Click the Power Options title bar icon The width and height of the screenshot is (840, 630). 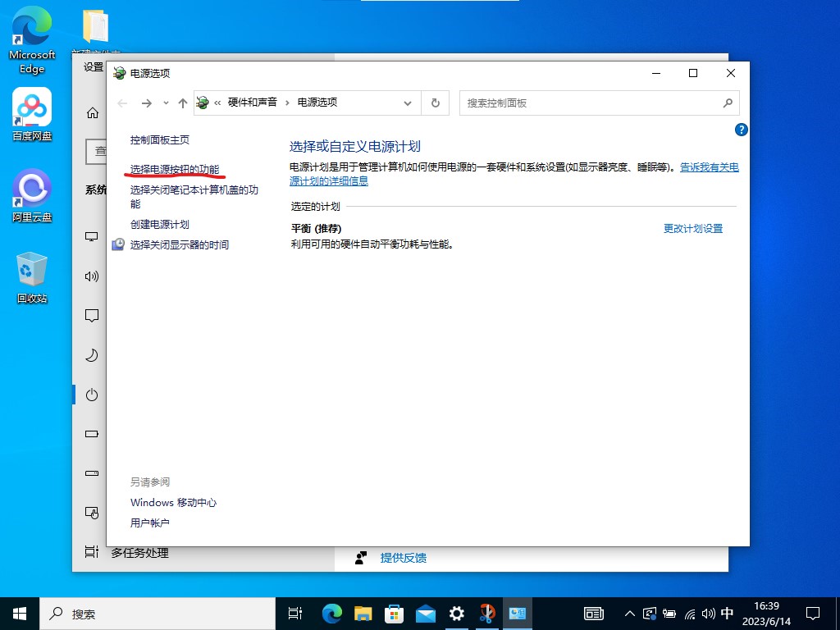pyautogui.click(x=120, y=73)
